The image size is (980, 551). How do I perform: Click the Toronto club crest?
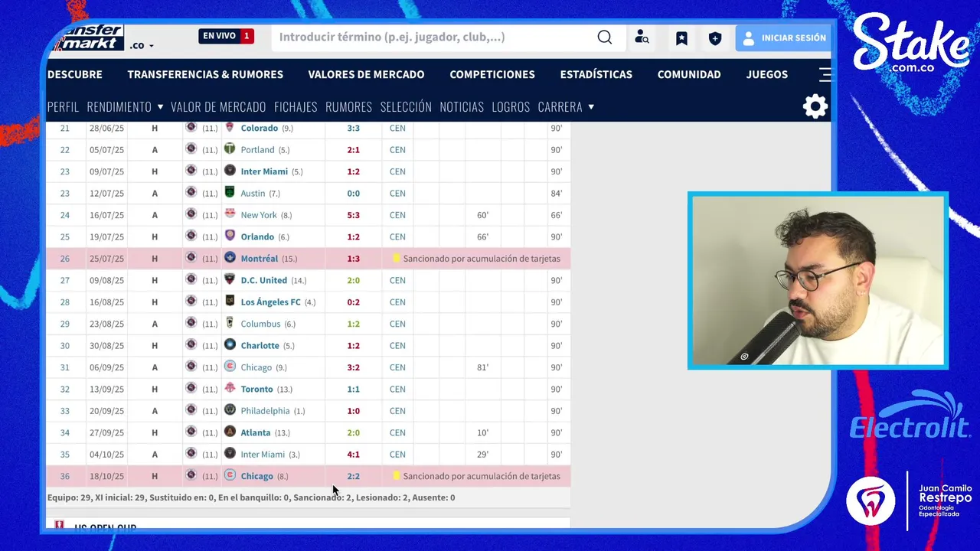pos(230,389)
